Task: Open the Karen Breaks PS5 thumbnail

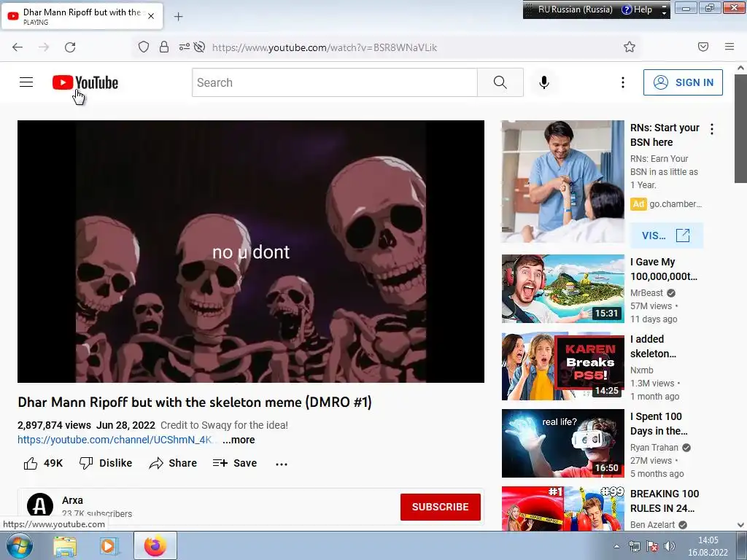Action: (562, 366)
